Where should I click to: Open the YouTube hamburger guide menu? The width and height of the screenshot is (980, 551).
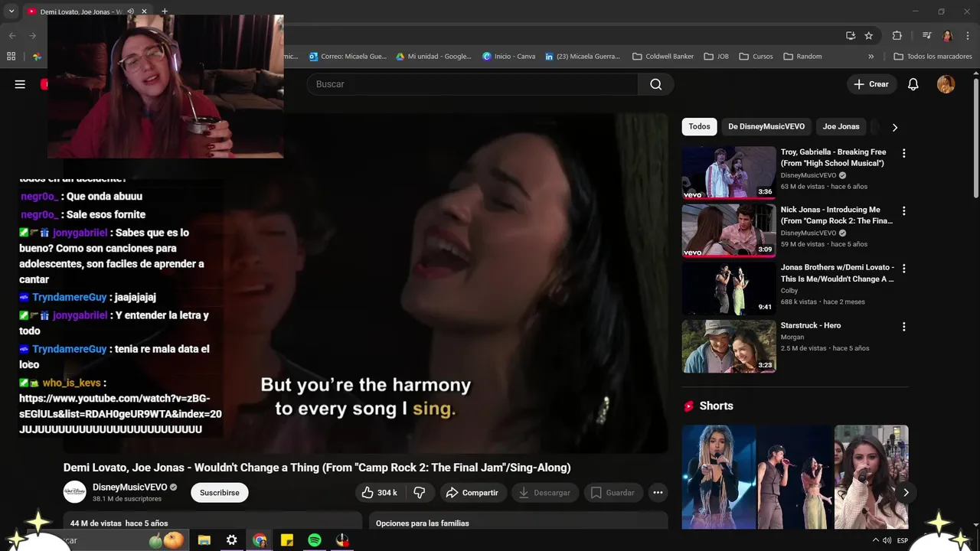pyautogui.click(x=20, y=84)
